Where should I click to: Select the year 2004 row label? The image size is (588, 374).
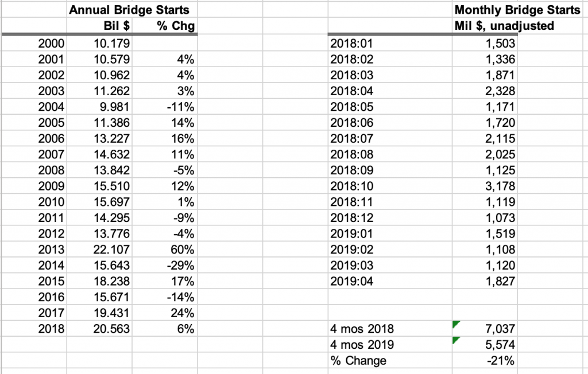[51, 107]
